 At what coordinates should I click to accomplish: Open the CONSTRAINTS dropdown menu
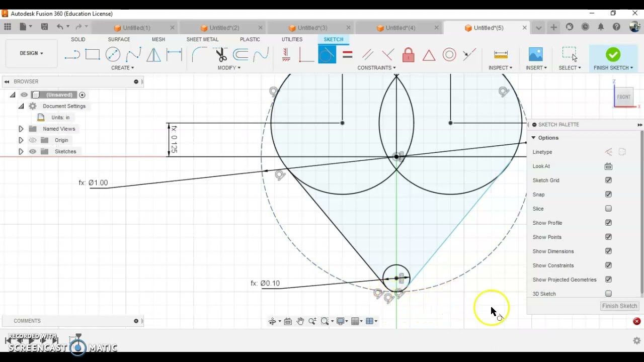click(376, 68)
